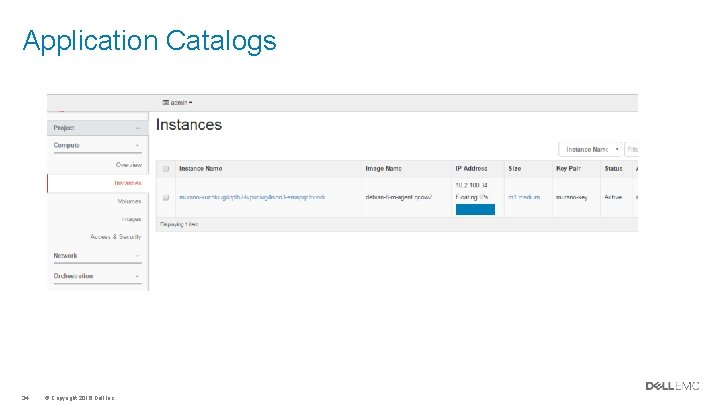Open the Instance Name filter dropdown
This screenshot has height=405, width=720.
pos(591,149)
